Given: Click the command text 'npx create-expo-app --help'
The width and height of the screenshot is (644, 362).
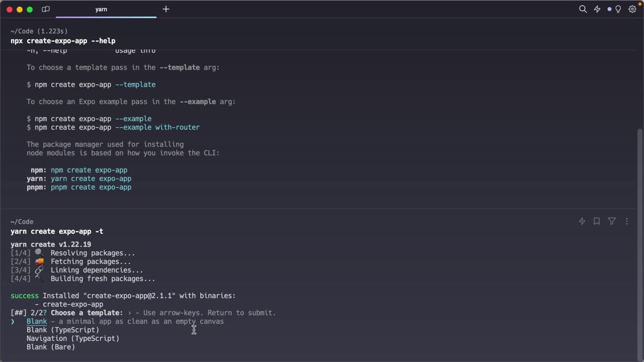Looking at the screenshot, I should 63,41.
